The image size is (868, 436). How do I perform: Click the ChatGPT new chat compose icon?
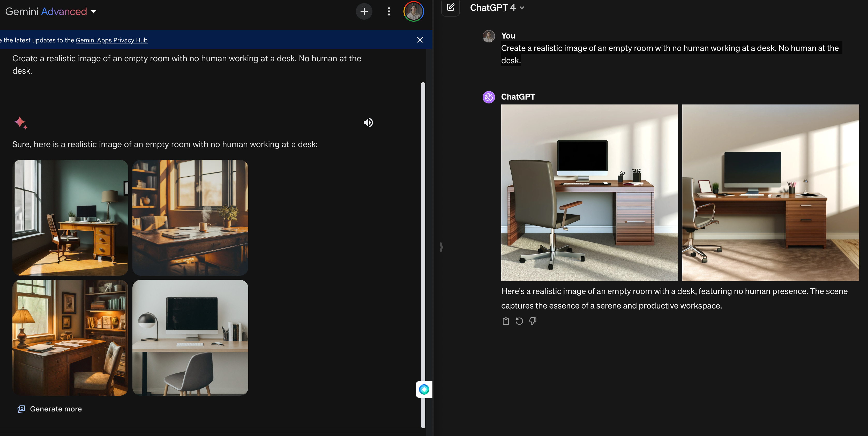coord(451,7)
